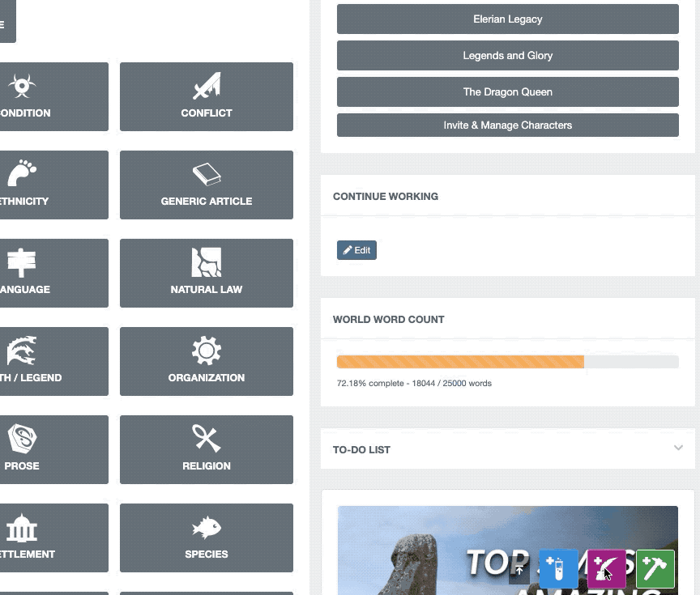The image size is (700, 595).
Task: Choose the Religion ankh template
Action: coord(207,449)
